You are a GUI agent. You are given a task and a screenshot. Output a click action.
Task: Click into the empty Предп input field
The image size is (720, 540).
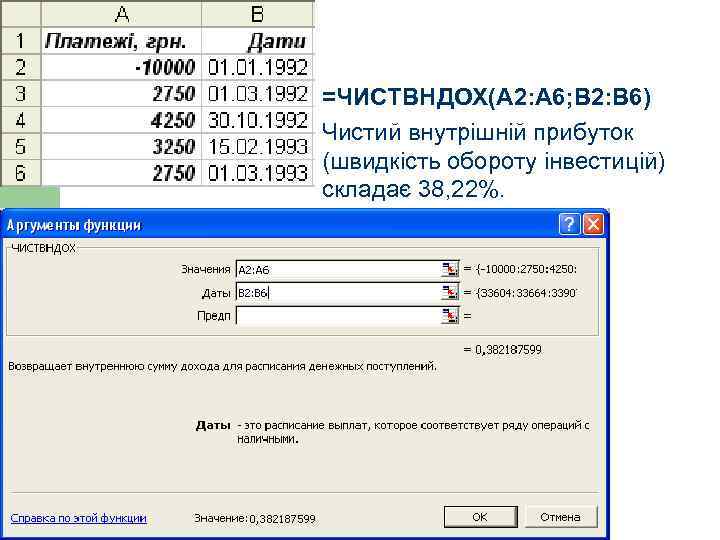point(338,316)
